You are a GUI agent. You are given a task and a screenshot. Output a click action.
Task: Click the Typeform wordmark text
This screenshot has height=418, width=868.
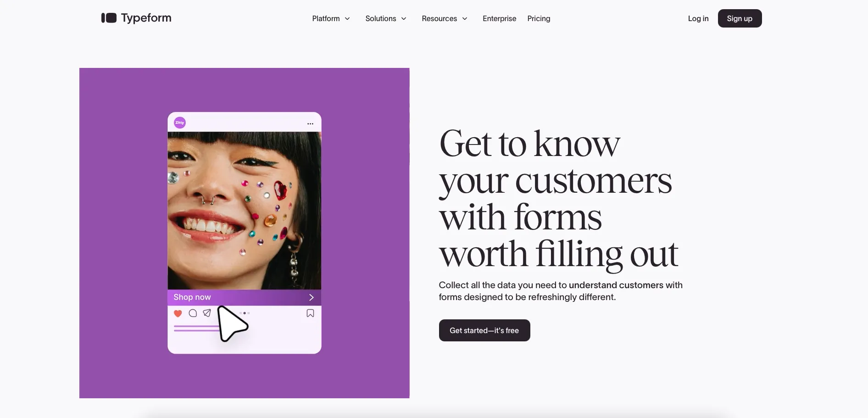(x=146, y=18)
